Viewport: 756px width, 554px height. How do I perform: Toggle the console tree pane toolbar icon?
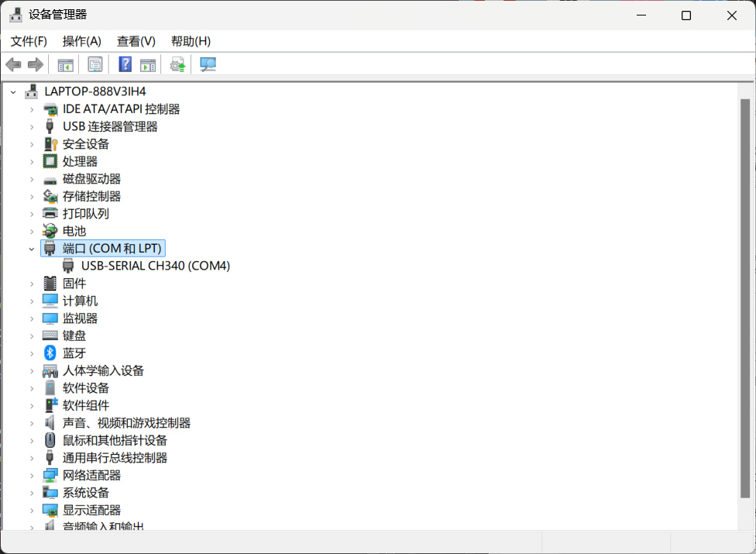click(x=66, y=64)
